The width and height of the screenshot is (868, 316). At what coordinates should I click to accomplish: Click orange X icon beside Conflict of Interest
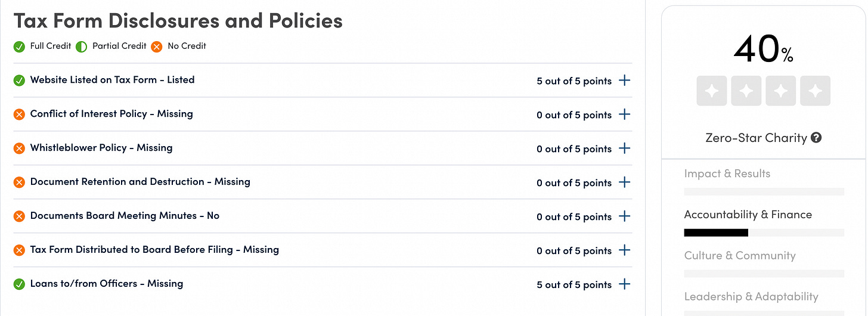click(x=19, y=114)
